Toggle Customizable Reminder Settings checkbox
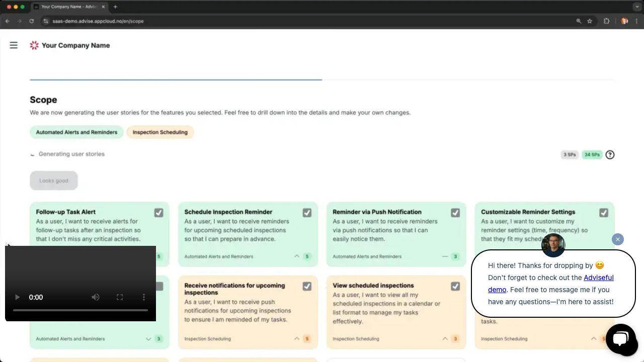 pyautogui.click(x=603, y=213)
